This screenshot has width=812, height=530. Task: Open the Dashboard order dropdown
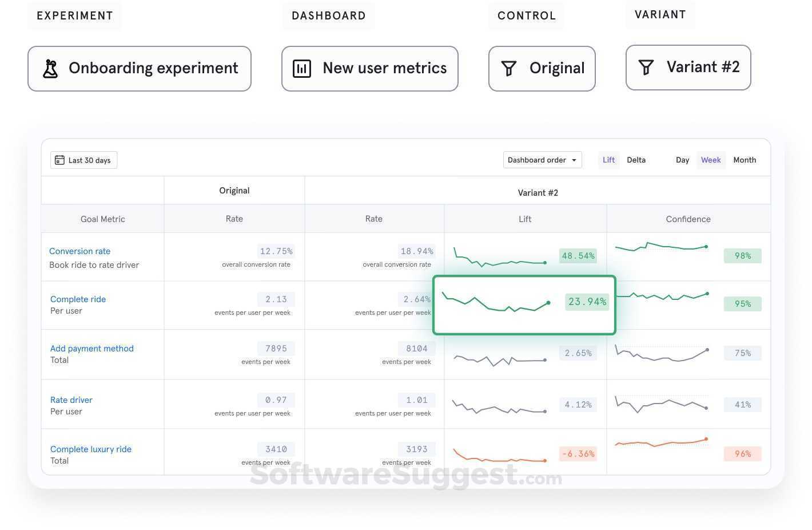(542, 160)
